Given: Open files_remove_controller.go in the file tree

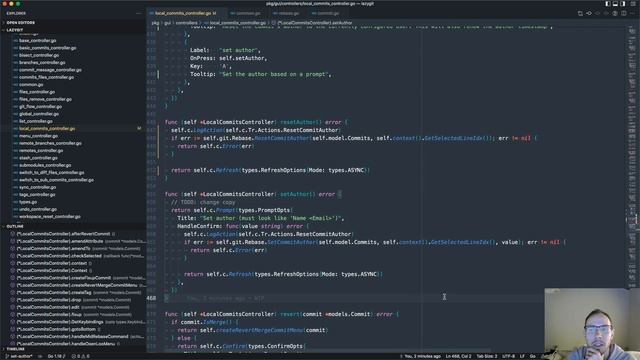Looking at the screenshot, I should coord(45,100).
